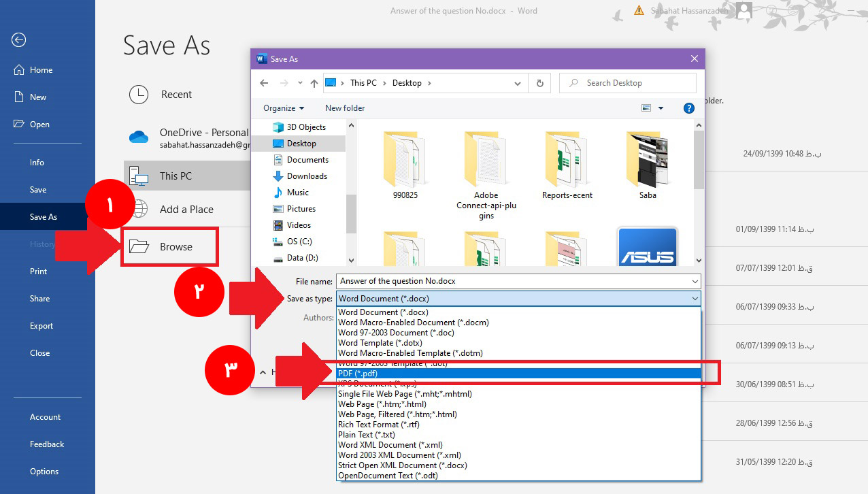
Task: Click Browse to pick a location
Action: click(176, 247)
